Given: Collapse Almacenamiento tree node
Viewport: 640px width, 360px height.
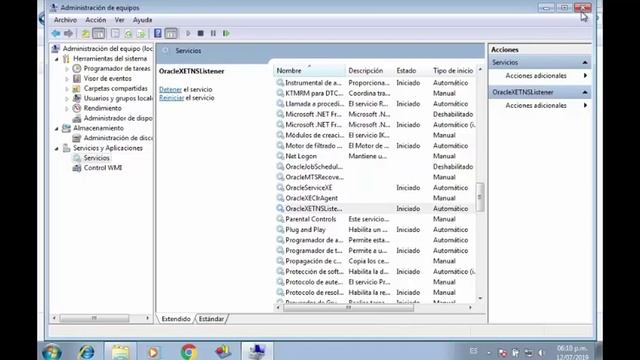Looking at the screenshot, I should (x=57, y=129).
